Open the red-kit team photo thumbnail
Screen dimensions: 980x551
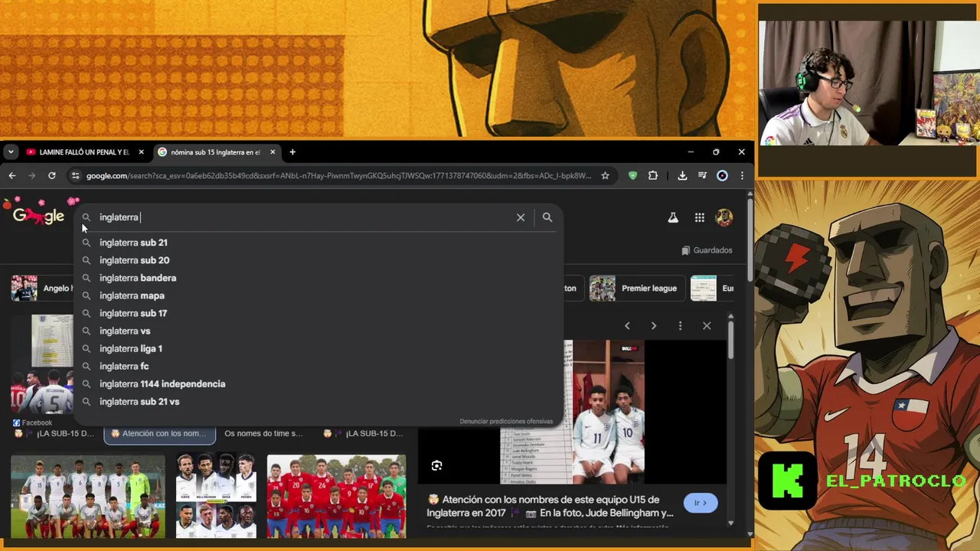click(x=336, y=497)
